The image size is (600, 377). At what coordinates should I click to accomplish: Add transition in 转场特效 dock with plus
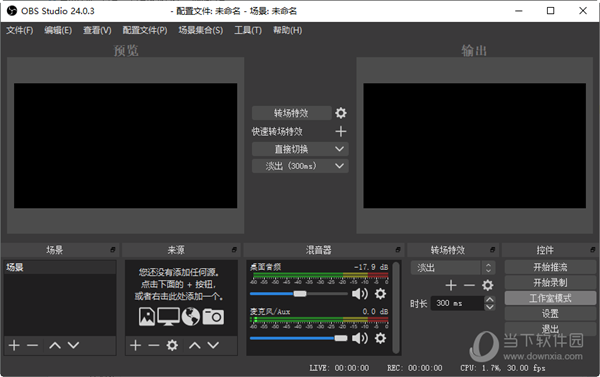tap(451, 285)
